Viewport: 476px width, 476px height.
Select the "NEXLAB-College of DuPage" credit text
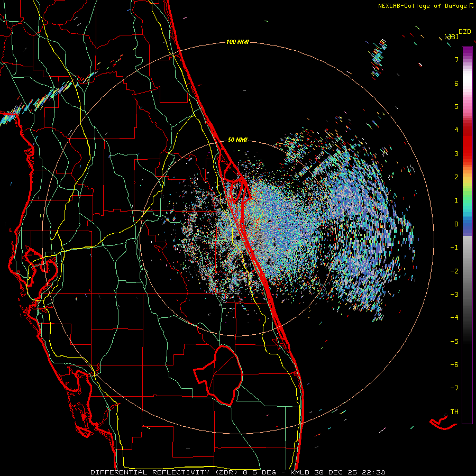point(423,6)
